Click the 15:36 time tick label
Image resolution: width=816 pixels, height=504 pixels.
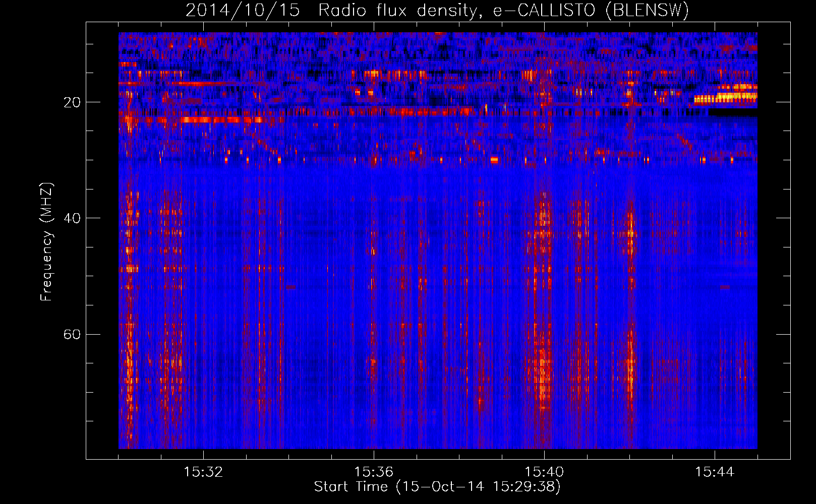[374, 472]
